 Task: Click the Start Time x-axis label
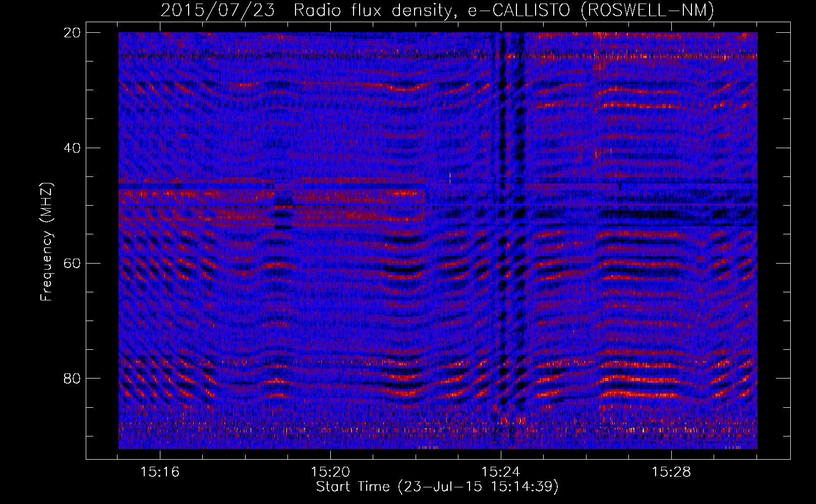[437, 487]
